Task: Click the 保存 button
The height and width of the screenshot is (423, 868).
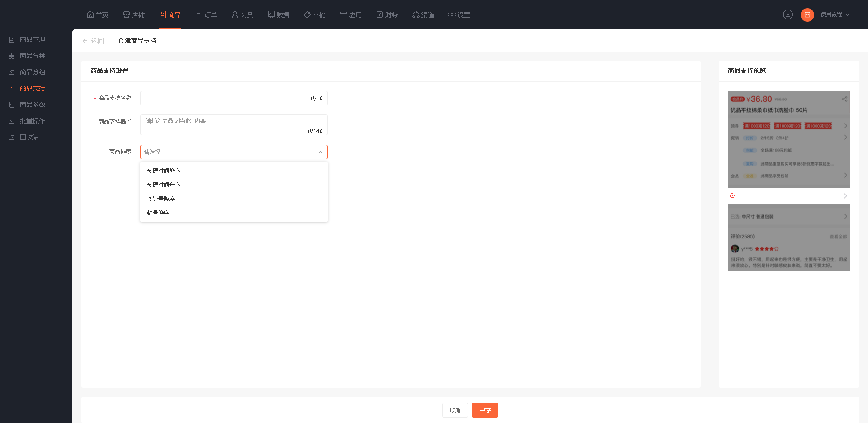Action: pyautogui.click(x=485, y=410)
